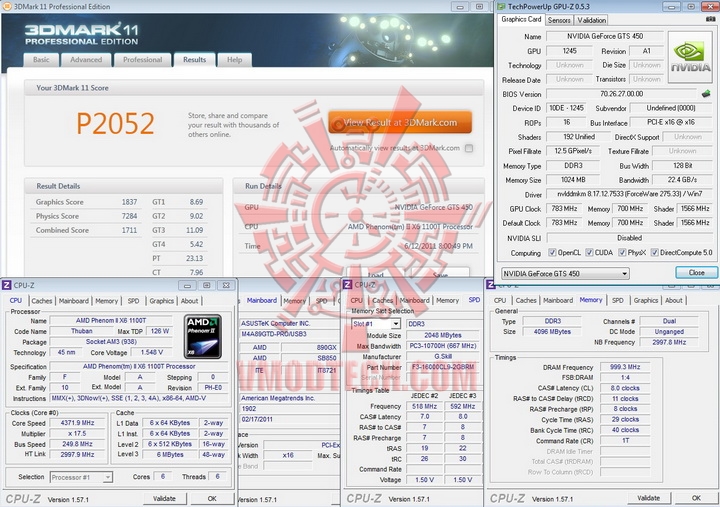Open the Processor #1 selection dropdown
The height and width of the screenshot is (507, 720).
coord(81,477)
